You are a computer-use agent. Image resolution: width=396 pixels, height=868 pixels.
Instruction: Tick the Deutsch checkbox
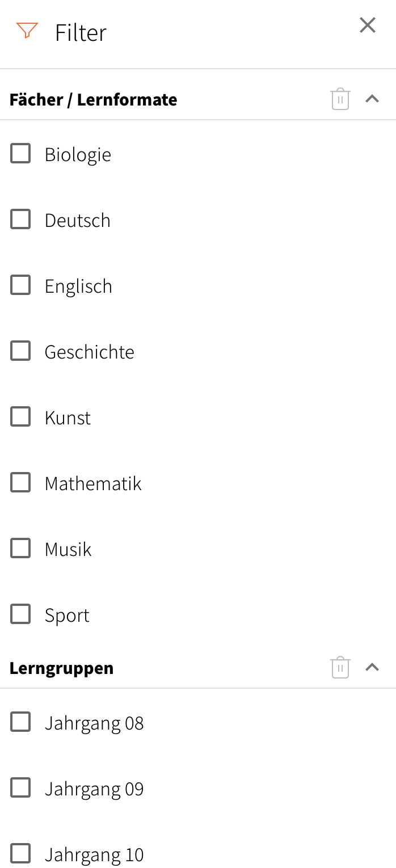click(20, 219)
